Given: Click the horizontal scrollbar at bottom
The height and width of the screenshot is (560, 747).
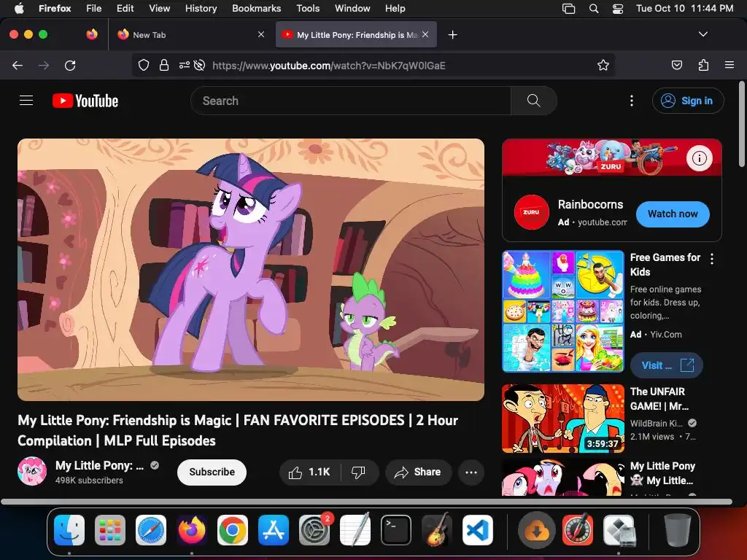Looking at the screenshot, I should (x=366, y=502).
